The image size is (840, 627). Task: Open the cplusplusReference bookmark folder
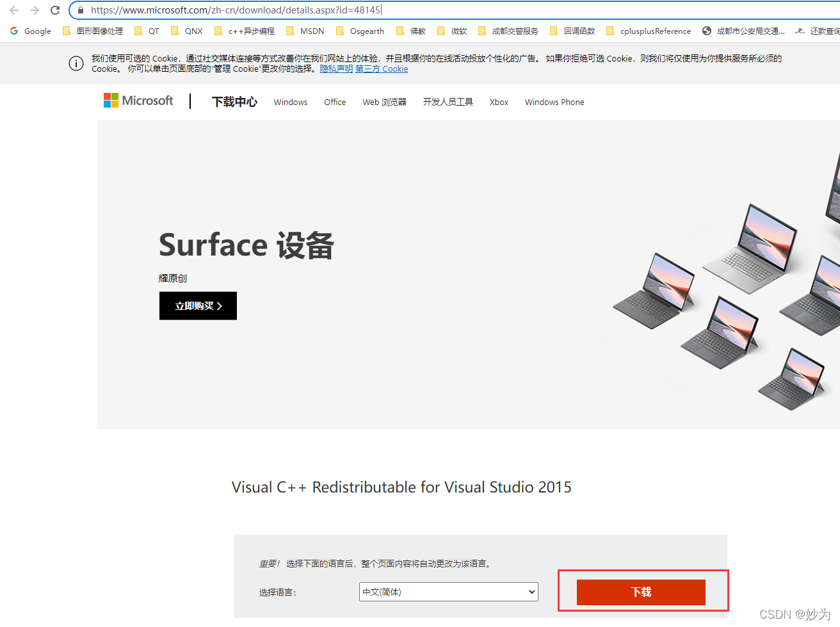point(649,31)
